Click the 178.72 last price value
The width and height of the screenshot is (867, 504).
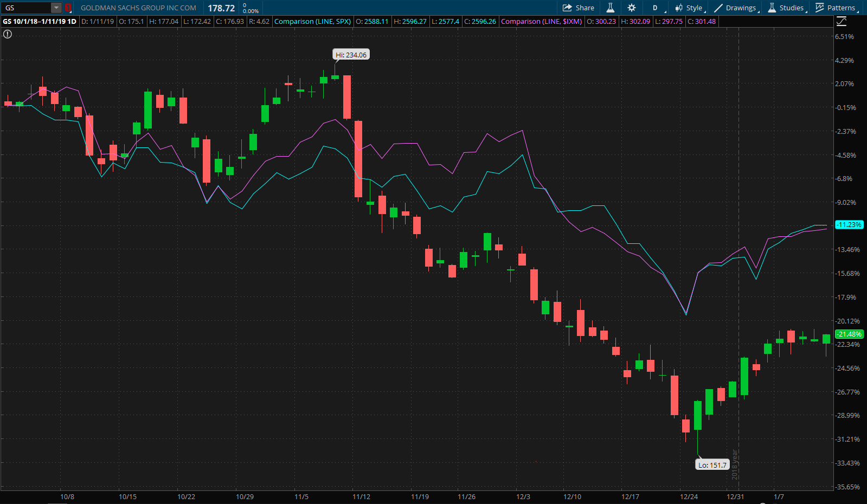coord(221,8)
